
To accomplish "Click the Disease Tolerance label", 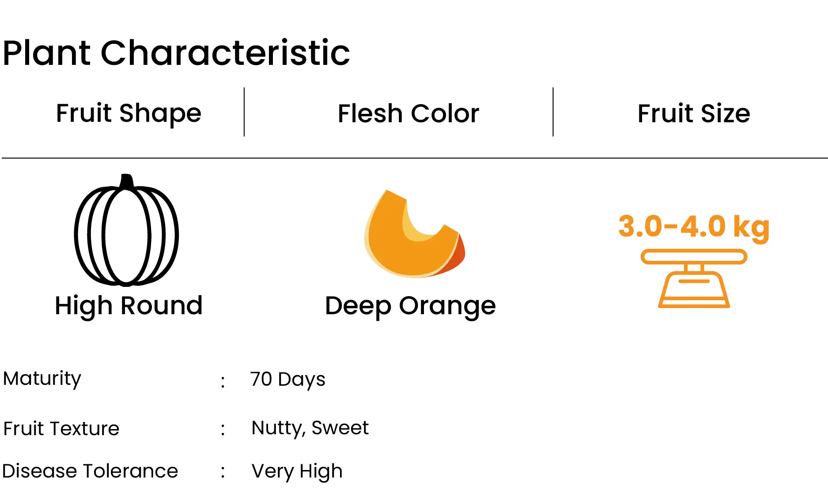I will point(90,471).
